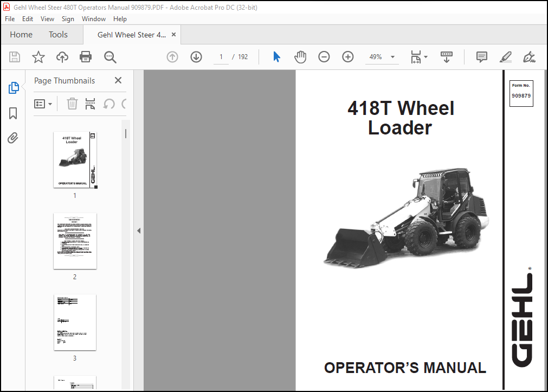
Task: Open the Window menu
Action: 94,19
